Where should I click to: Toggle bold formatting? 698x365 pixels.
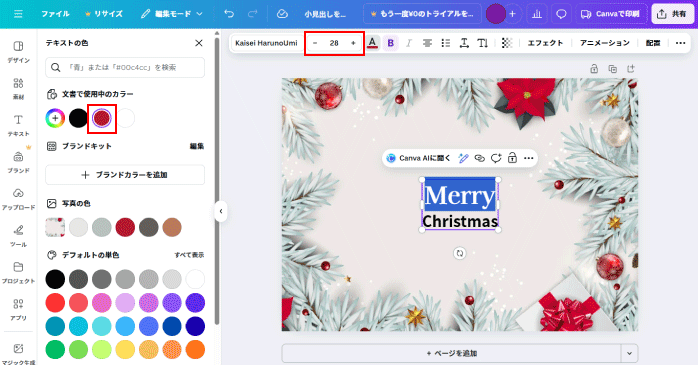click(x=391, y=43)
